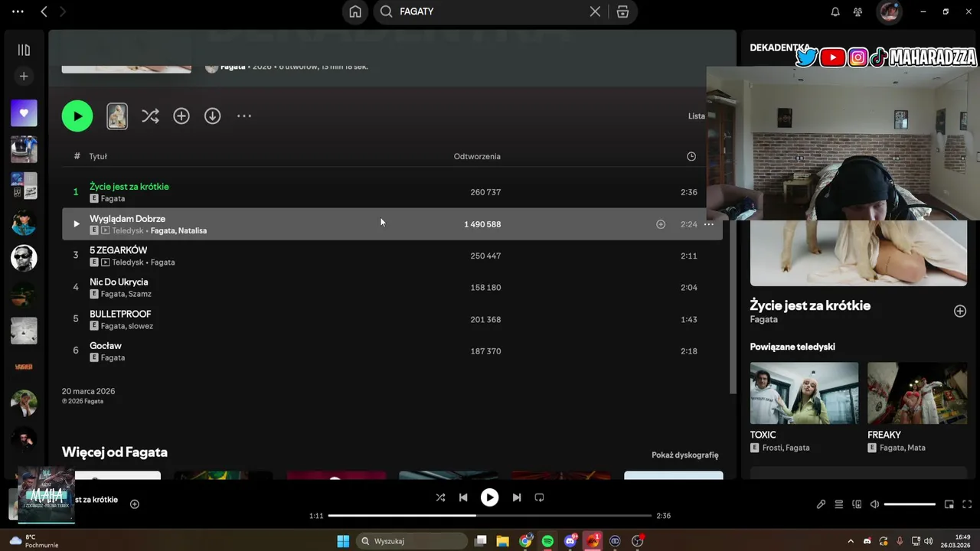Toggle Your Library sidebar icon

click(24, 50)
